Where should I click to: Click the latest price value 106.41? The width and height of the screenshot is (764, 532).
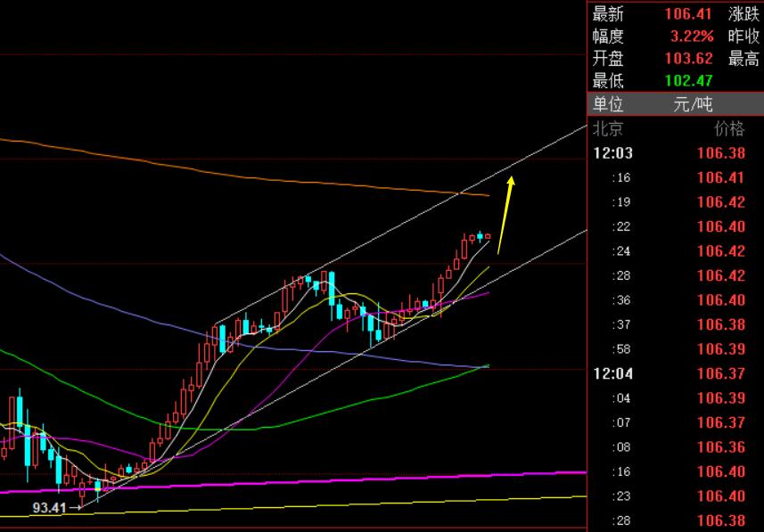(688, 13)
